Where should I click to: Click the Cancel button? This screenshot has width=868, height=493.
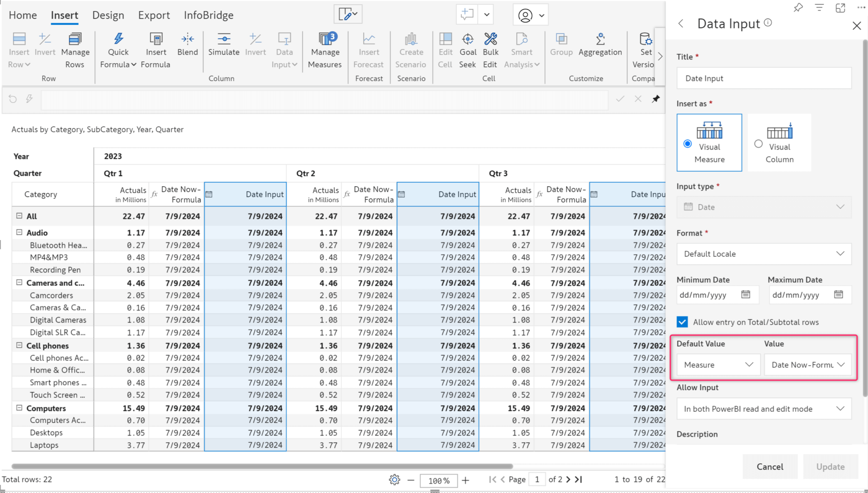click(770, 466)
